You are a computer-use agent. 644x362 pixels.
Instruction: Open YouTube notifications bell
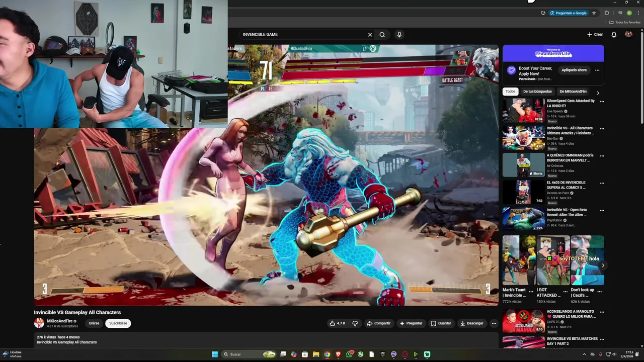click(614, 35)
